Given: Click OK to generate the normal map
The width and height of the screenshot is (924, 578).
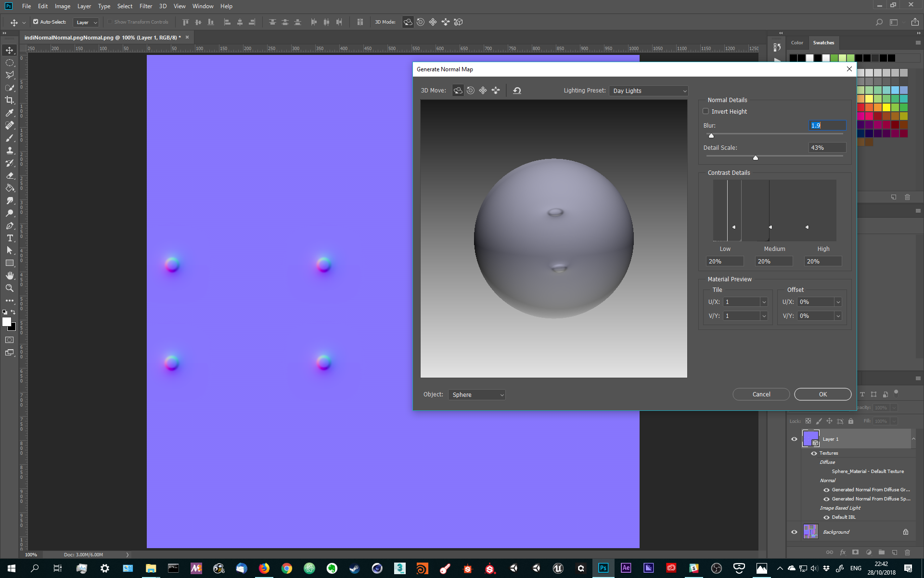Looking at the screenshot, I should coord(822,394).
